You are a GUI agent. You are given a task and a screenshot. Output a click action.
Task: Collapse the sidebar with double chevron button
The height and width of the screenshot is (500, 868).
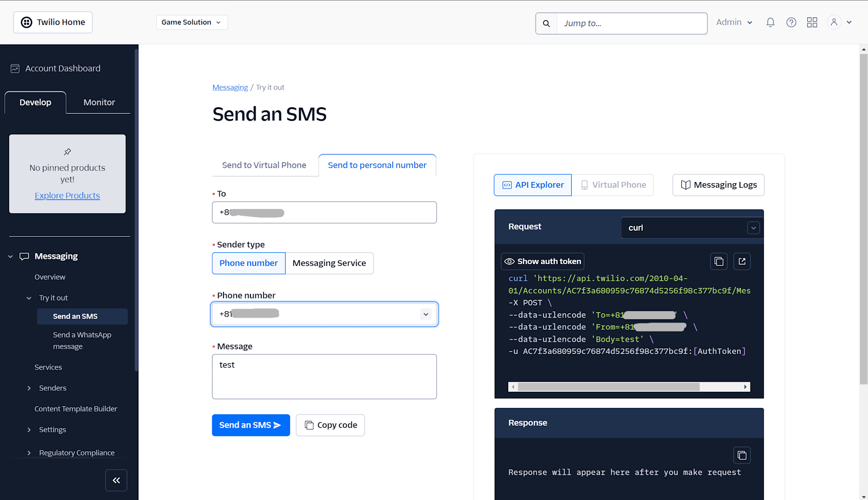pyautogui.click(x=116, y=480)
